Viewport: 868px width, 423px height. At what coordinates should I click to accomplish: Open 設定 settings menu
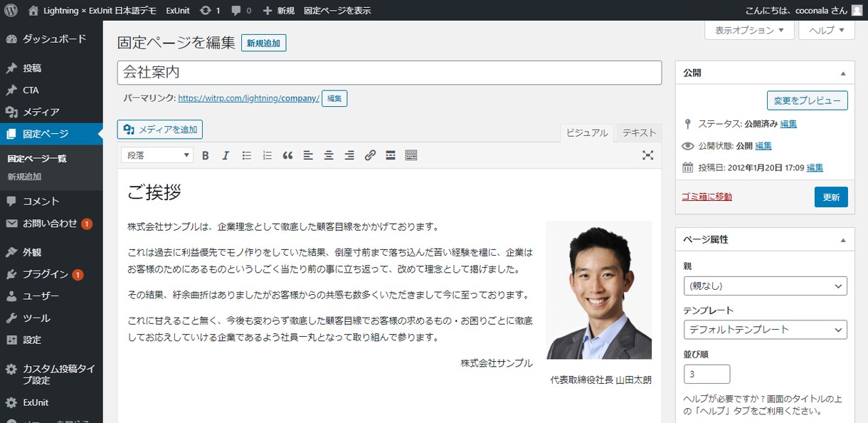pos(51,340)
